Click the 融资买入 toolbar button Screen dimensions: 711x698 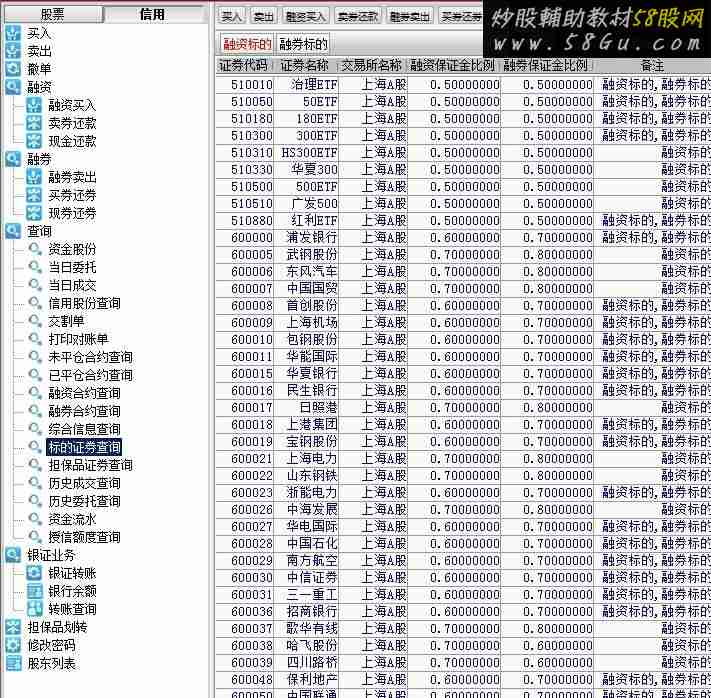coord(306,17)
